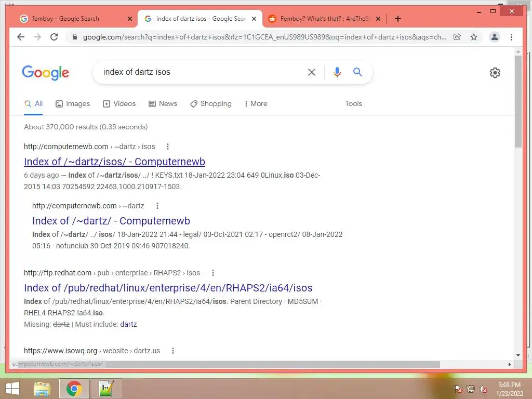Clear the search box with the X
Image resolution: width=532 pixels, height=399 pixels.
point(312,72)
